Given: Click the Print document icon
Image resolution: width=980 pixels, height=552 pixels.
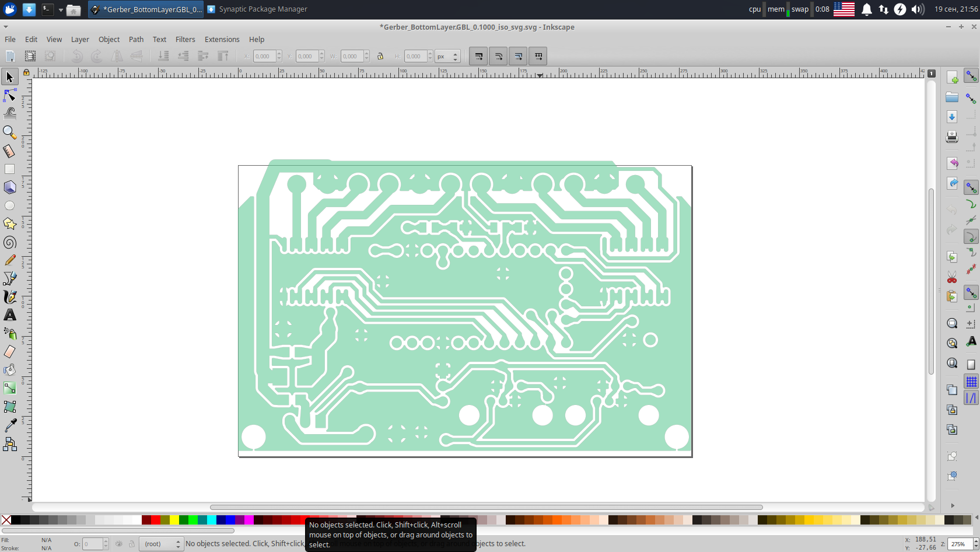Looking at the screenshot, I should pyautogui.click(x=952, y=137).
